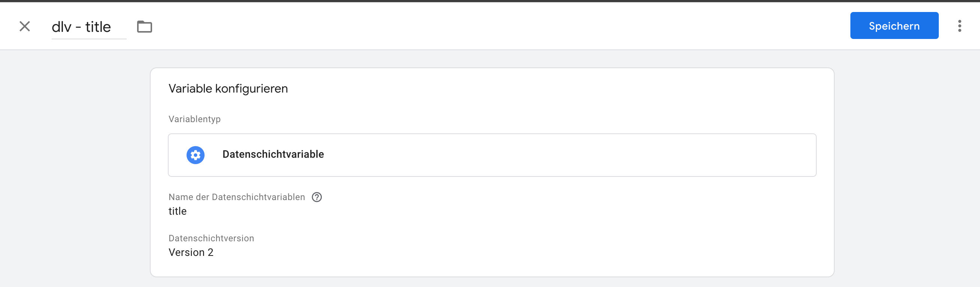This screenshot has height=287, width=980.
Task: Select the 'title' data layer name value
Action: tap(178, 211)
